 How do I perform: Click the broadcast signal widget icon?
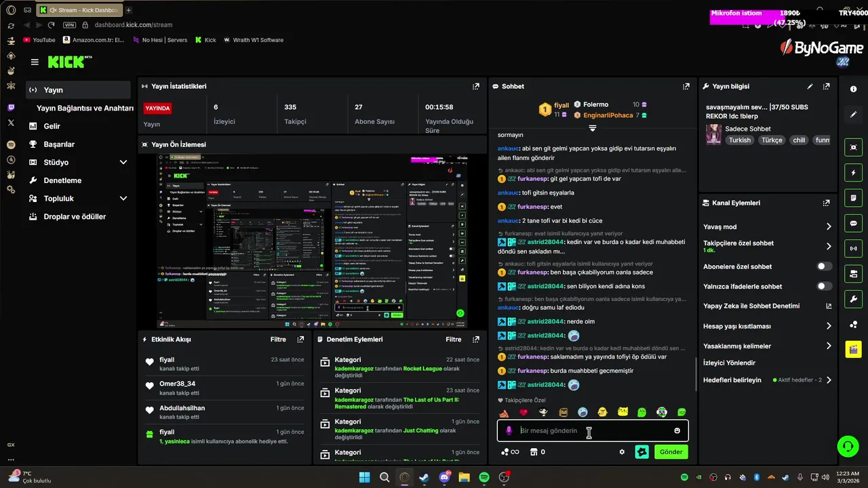853,249
